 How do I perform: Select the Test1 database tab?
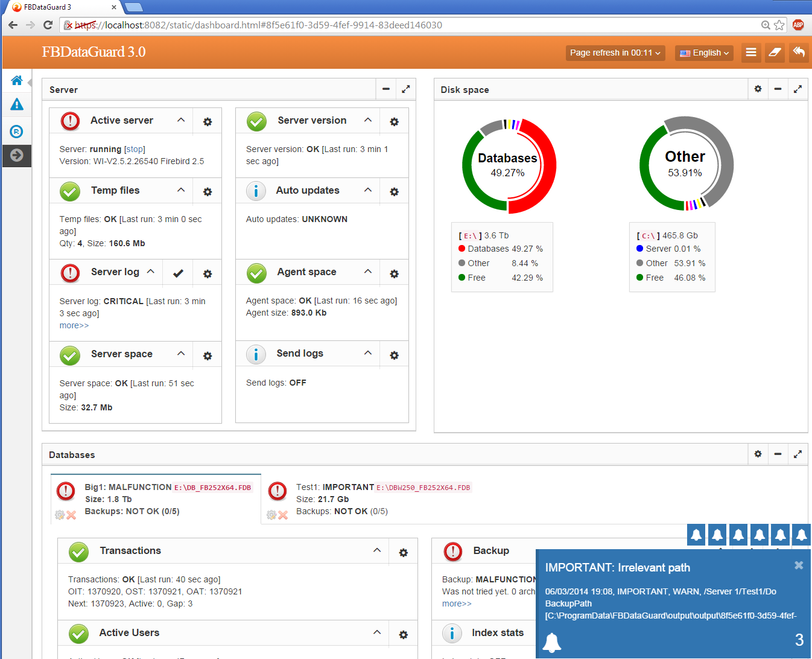(x=368, y=499)
